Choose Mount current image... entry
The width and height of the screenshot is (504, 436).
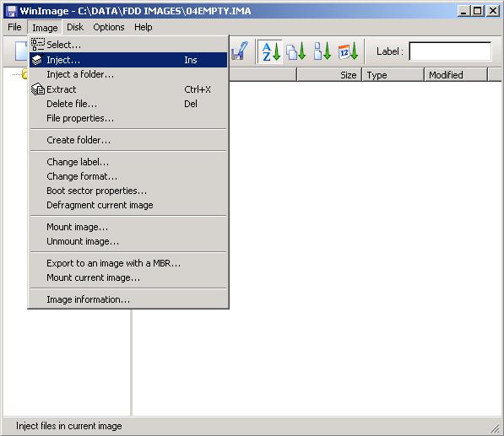point(128,277)
